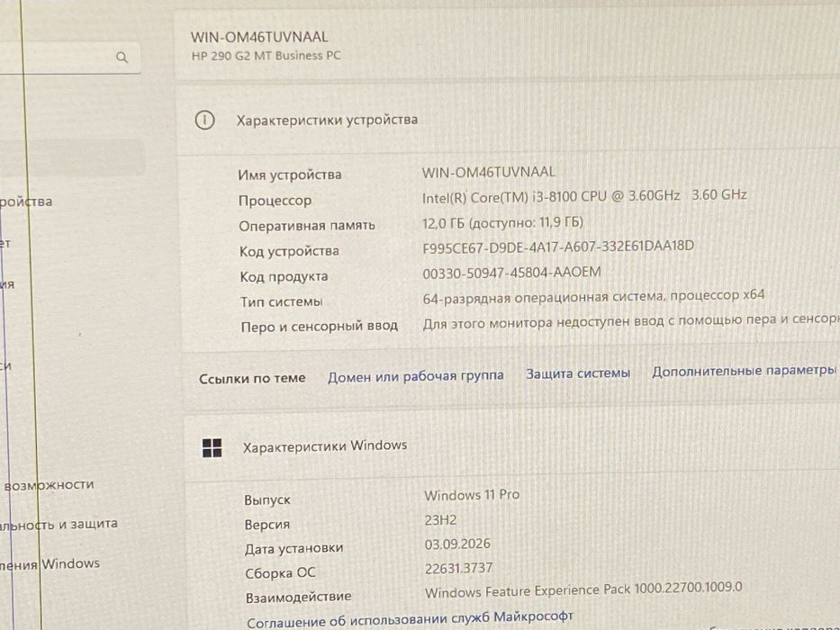Click the OS build value 22631.3737
840x630 pixels.
458,569
